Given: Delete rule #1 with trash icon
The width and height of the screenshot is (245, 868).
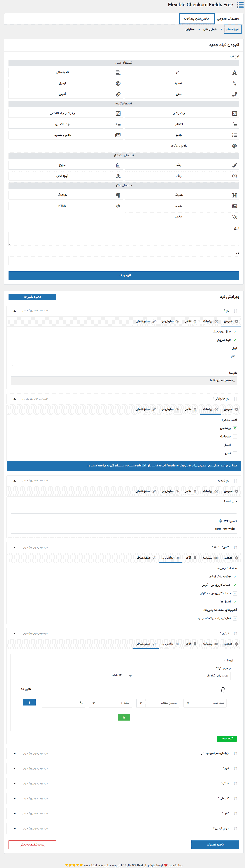Looking at the screenshot, I should (x=222, y=690).
